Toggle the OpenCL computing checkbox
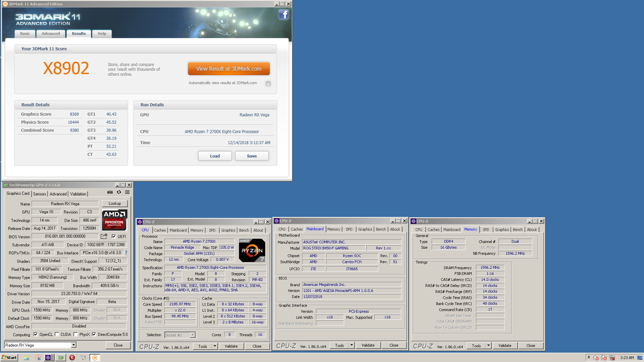 [36, 334]
